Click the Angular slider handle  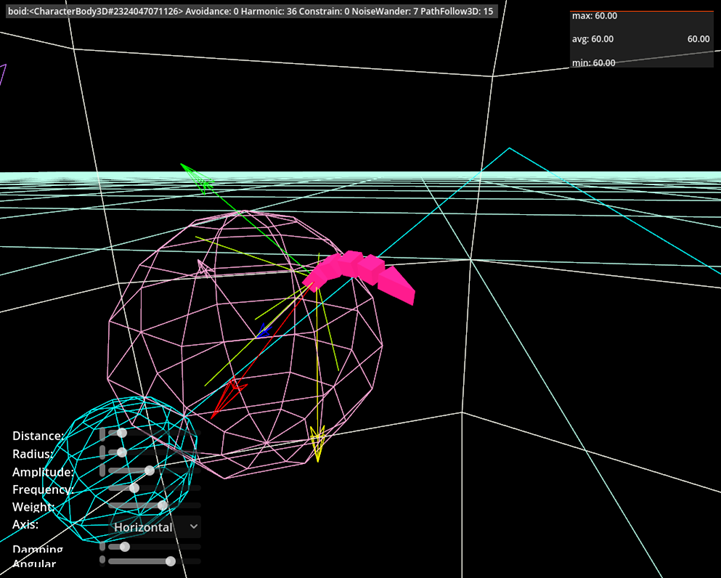[170, 562]
